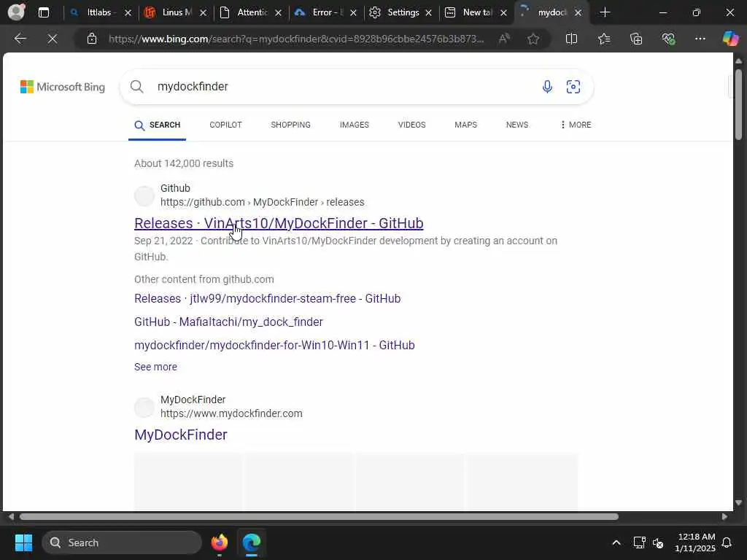
Task: Open the COPILOT search category
Action: pyautogui.click(x=225, y=125)
